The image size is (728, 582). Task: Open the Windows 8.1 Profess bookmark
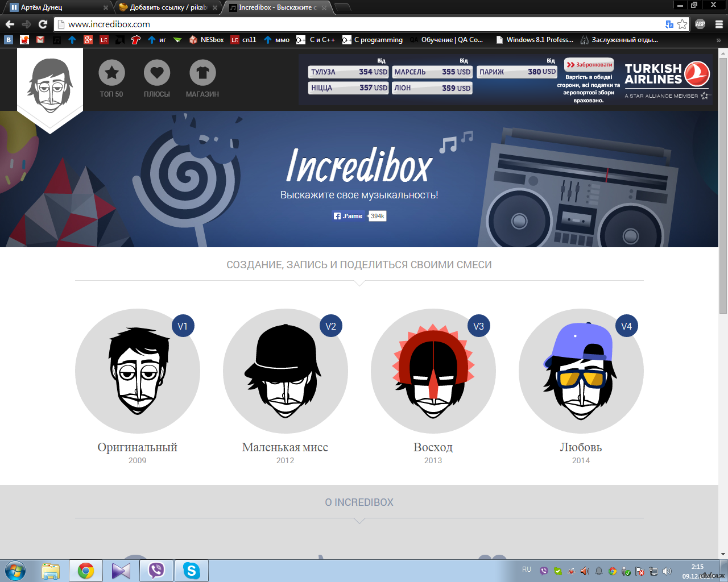tap(534, 40)
